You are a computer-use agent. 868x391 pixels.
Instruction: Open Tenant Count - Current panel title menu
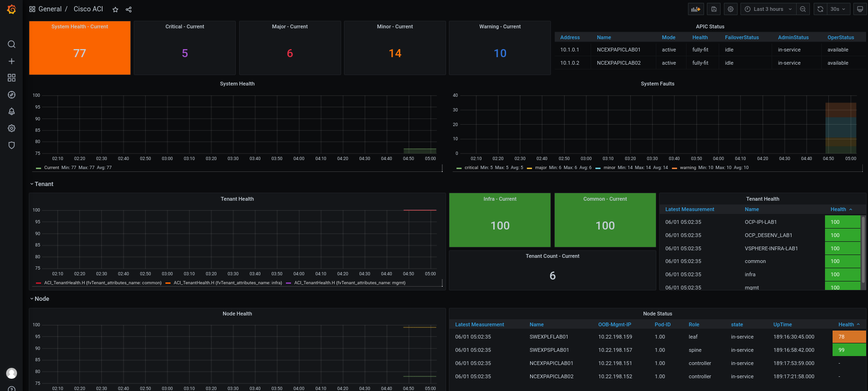552,256
